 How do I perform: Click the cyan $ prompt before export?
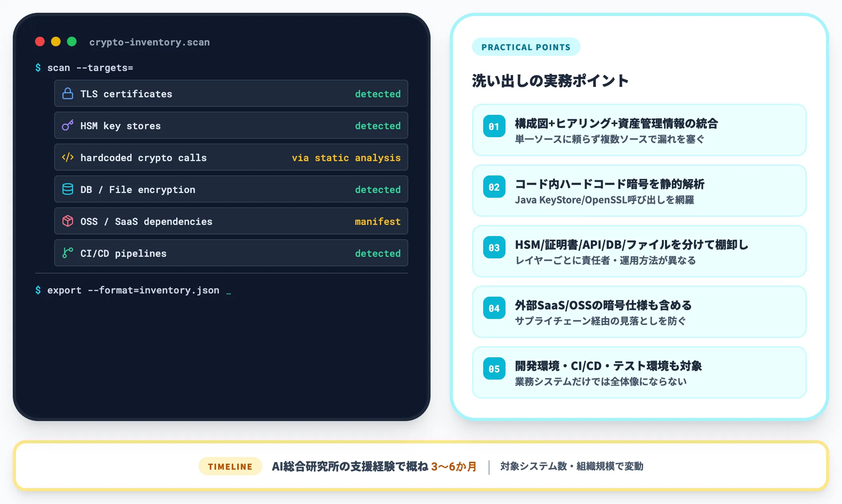tap(38, 290)
